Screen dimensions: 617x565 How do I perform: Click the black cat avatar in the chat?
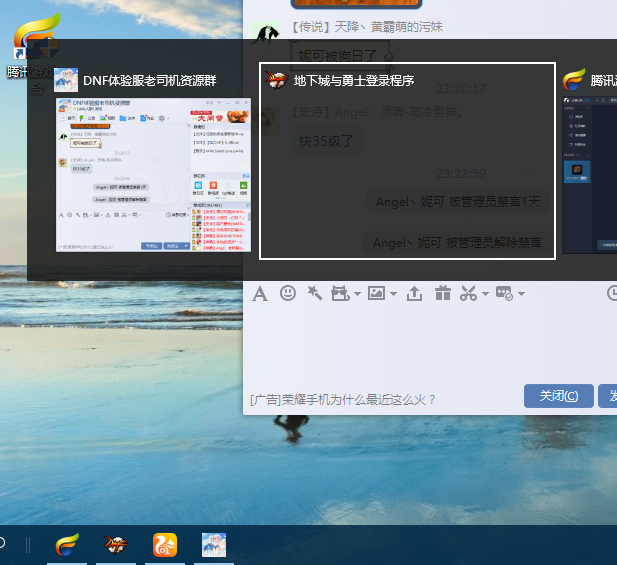(266, 35)
